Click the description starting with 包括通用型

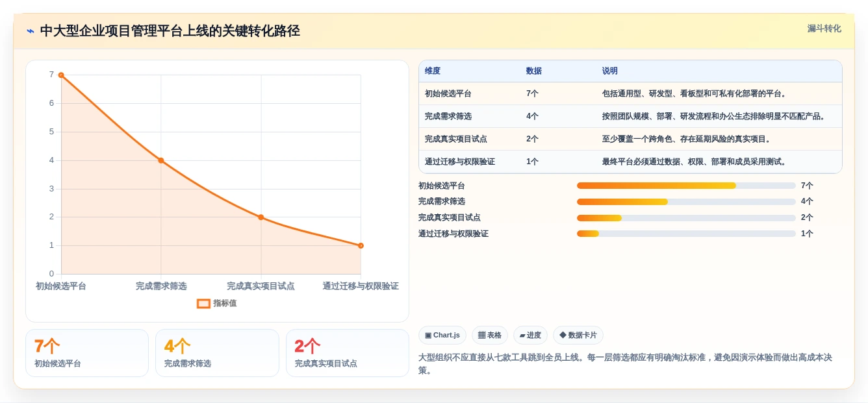pos(695,93)
